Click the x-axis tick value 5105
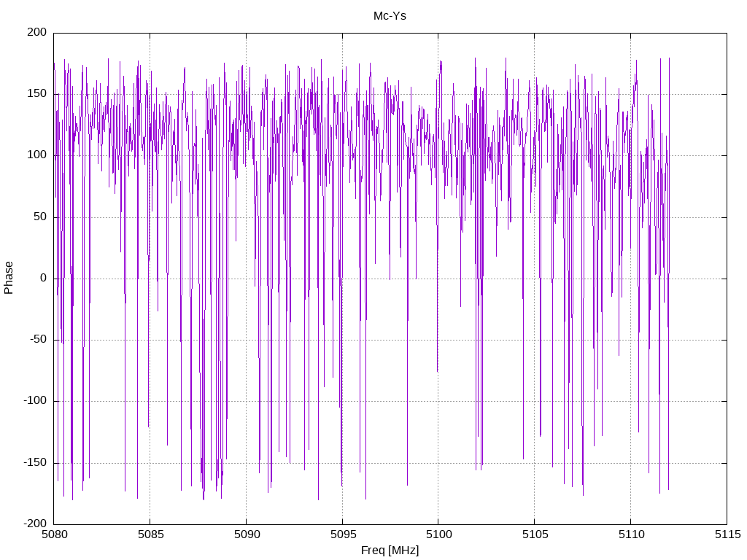Viewport: 747px width, 560px height. [535, 534]
